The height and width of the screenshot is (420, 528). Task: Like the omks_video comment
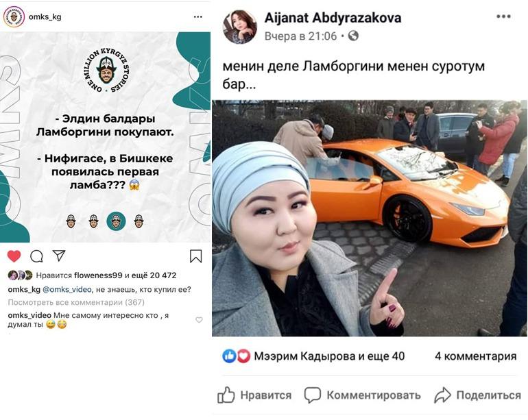click(199, 320)
